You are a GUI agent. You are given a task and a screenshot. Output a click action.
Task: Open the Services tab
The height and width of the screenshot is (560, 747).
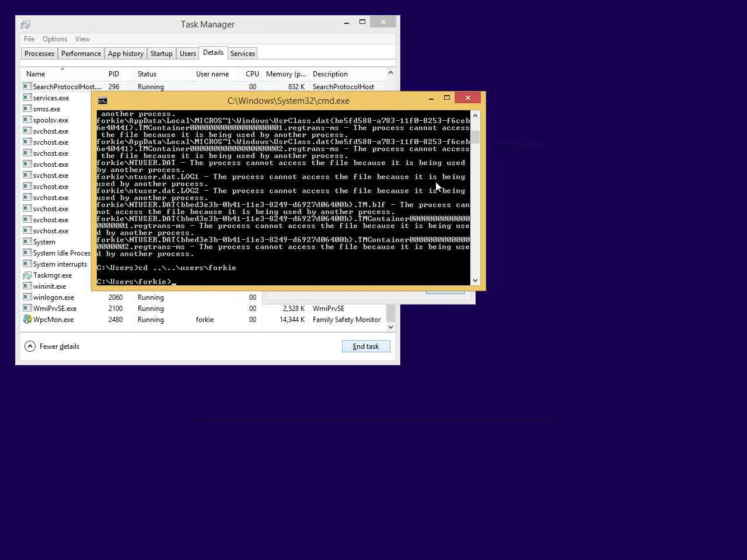click(x=243, y=54)
